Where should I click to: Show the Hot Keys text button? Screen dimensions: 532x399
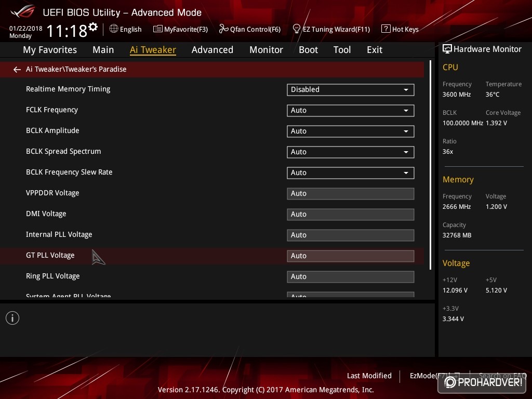click(405, 29)
